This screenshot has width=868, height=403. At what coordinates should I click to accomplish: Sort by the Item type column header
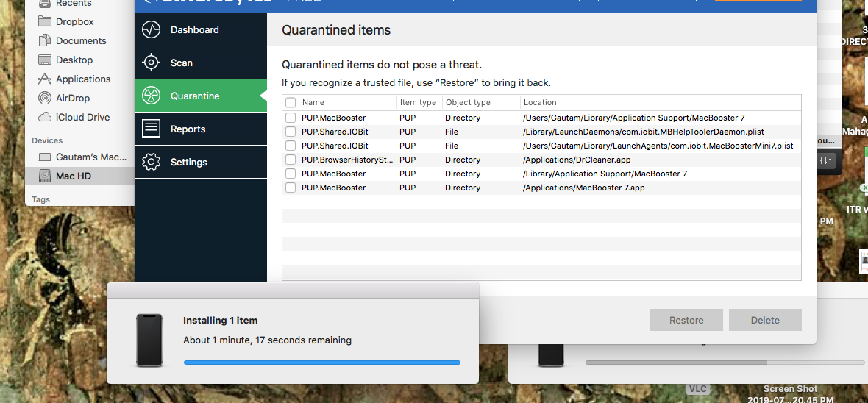pyautogui.click(x=419, y=102)
